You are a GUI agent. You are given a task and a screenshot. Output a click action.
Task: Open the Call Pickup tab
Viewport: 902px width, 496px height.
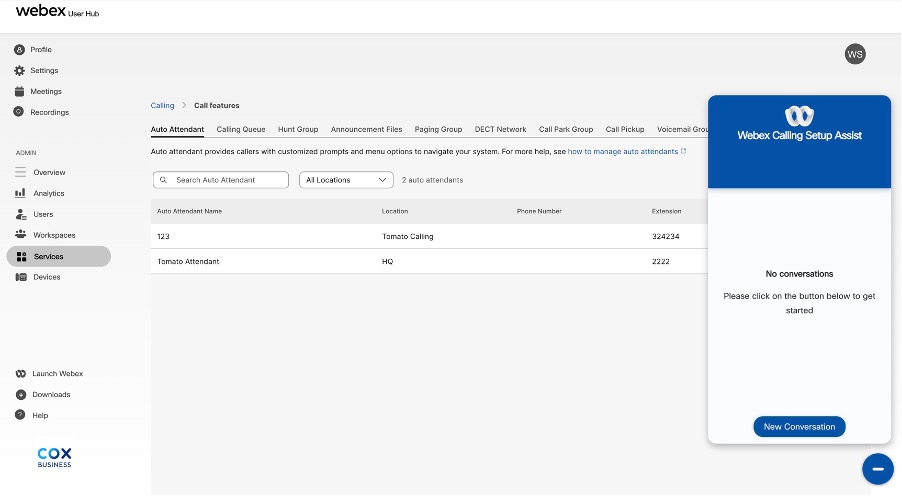click(625, 129)
